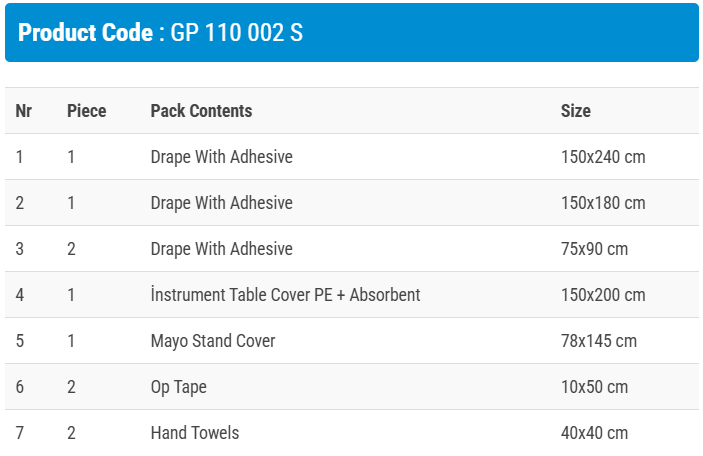703x456 pixels.
Task: Click Drape With Adhesive in the 75x90 row
Action: coord(221,249)
